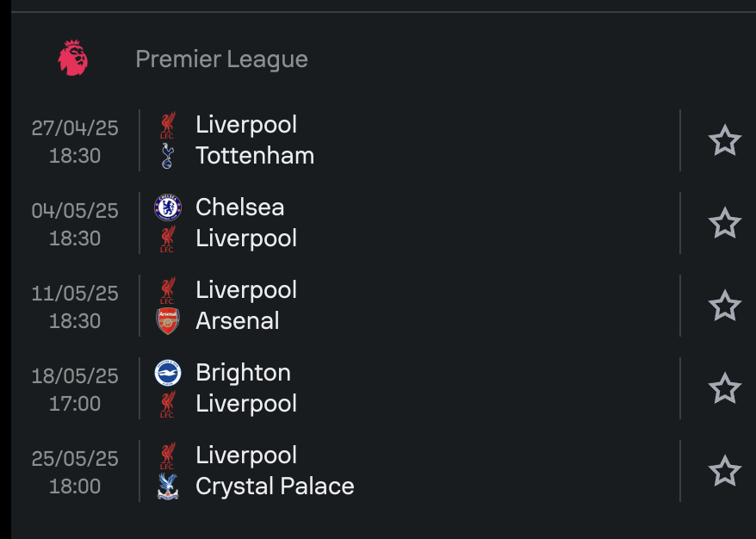Click the Premier League lion logo
This screenshot has width=756, height=539.
point(73,59)
